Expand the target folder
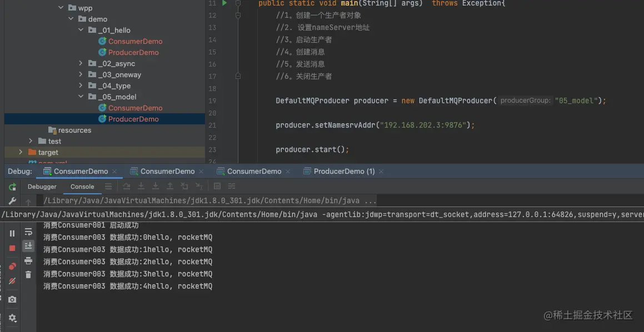This screenshot has height=332, width=644. point(21,152)
